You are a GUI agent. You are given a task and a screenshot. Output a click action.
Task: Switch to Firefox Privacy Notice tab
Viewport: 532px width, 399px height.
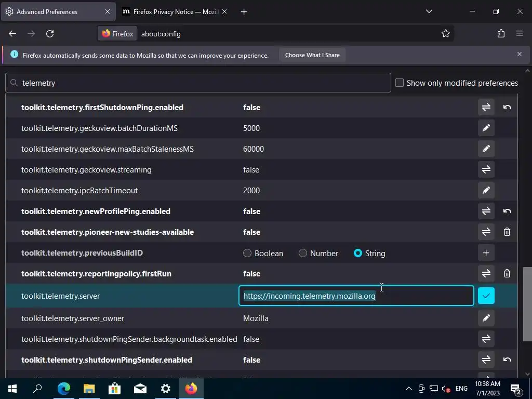click(175, 12)
